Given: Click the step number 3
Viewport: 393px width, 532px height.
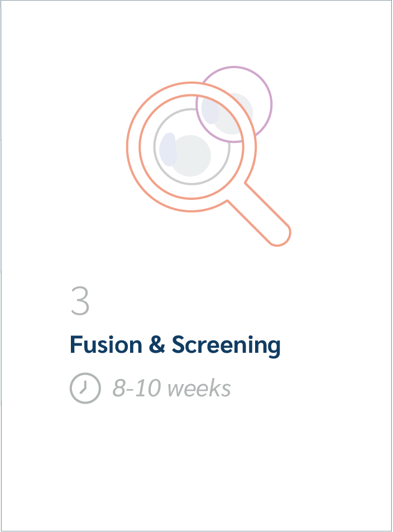Looking at the screenshot, I should click(x=80, y=300).
